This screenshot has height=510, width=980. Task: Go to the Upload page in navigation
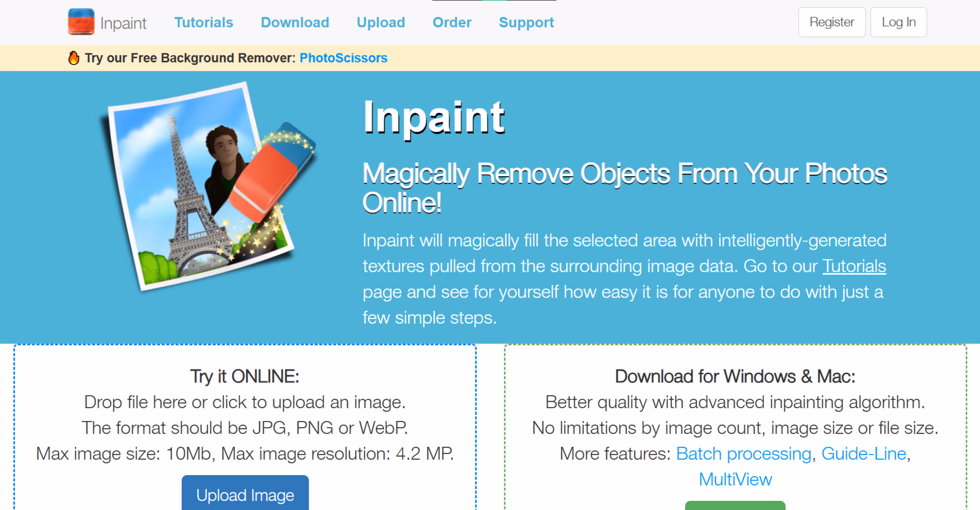[x=381, y=22]
